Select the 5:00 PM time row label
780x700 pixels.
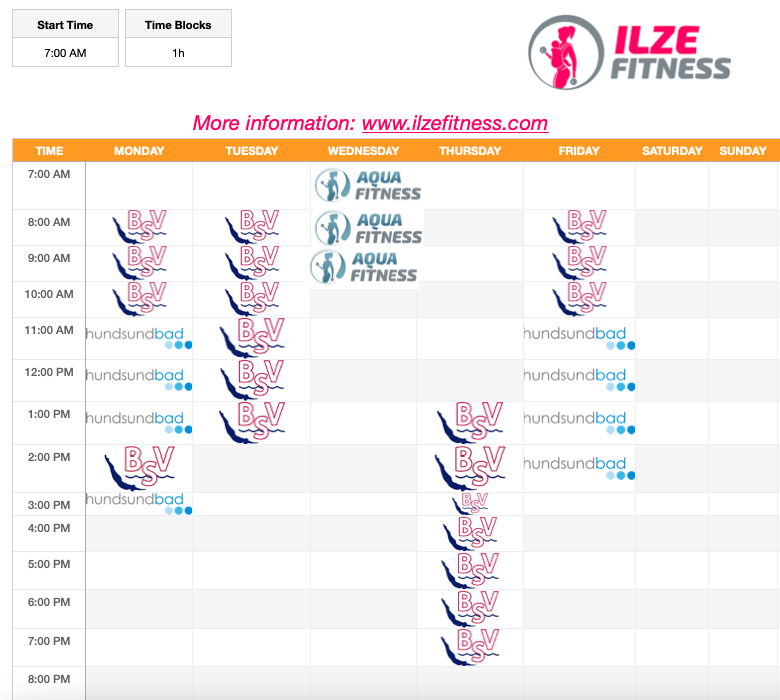tap(49, 564)
